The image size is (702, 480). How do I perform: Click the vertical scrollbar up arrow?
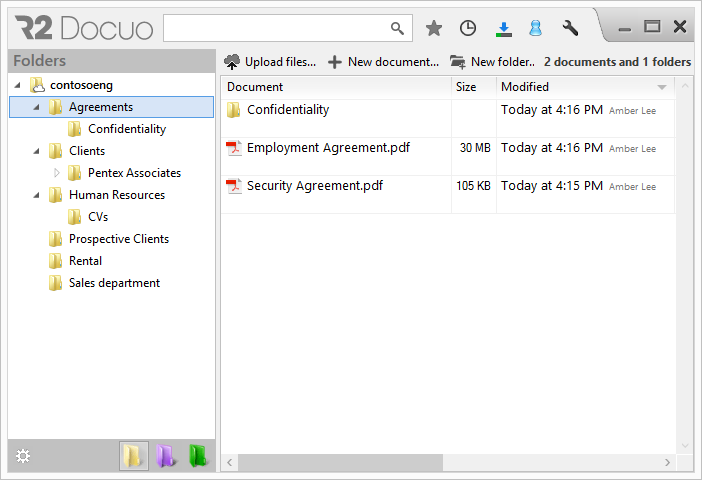(x=685, y=86)
